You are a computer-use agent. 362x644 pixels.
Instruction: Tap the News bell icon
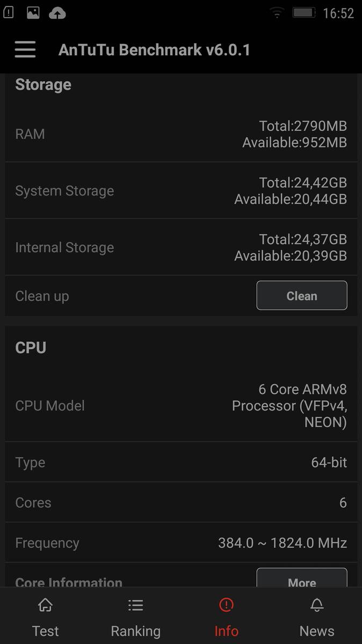tap(317, 605)
